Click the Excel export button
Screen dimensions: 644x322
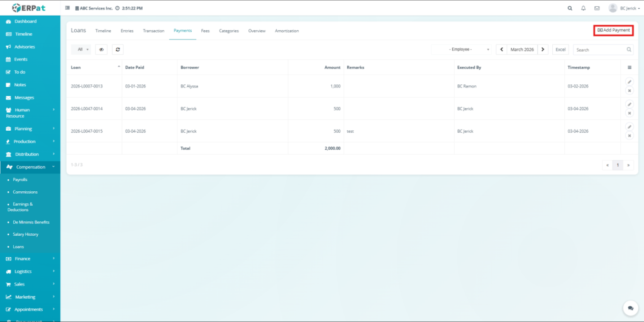pos(560,49)
